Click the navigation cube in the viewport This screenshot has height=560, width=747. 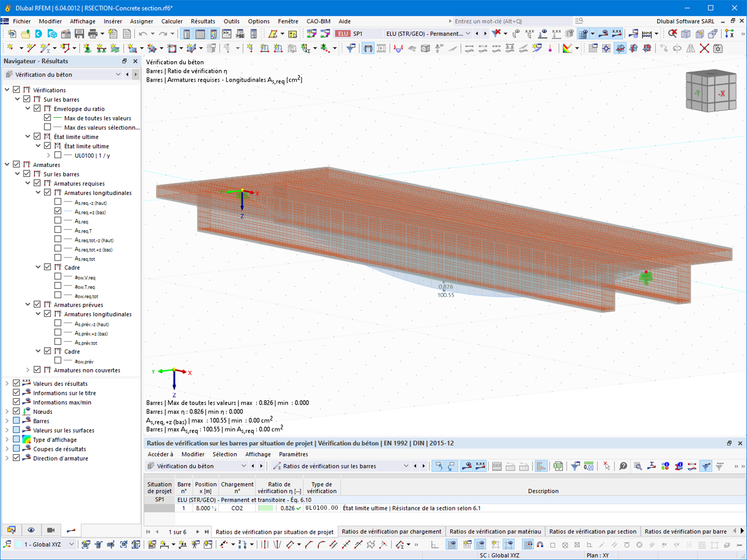(x=711, y=91)
